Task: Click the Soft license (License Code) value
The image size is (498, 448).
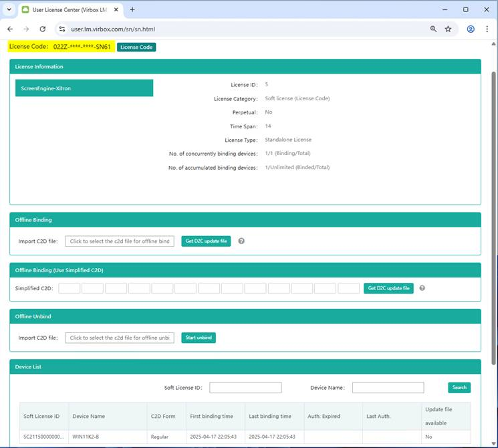Action: 297,98
